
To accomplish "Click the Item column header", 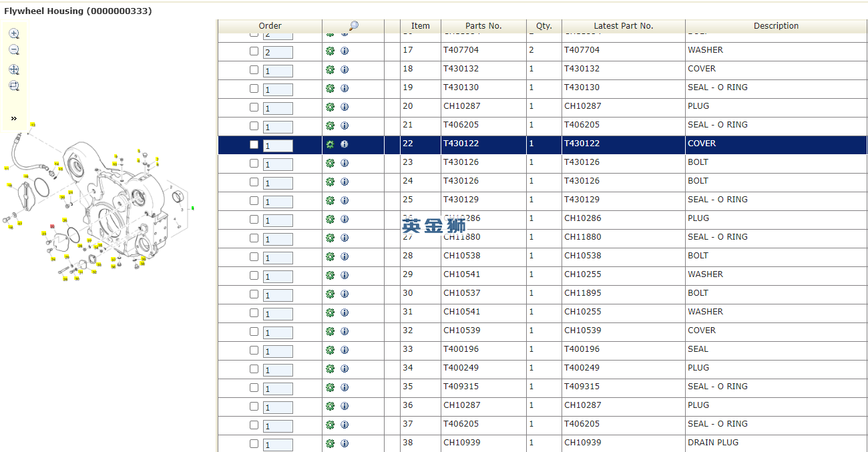I will 421,26.
